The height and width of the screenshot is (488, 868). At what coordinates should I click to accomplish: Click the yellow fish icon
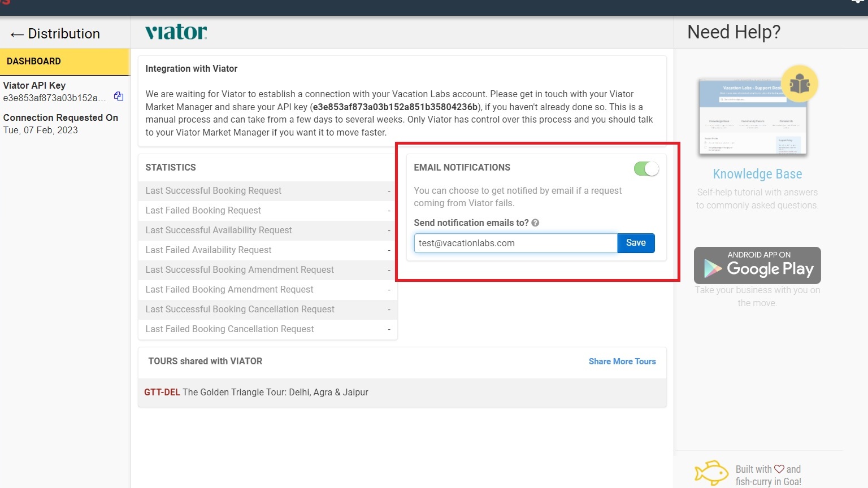[x=711, y=472]
